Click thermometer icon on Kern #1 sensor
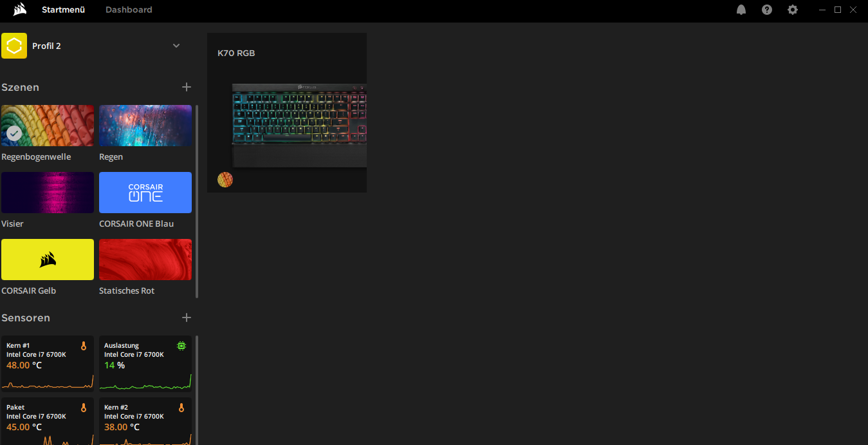The width and height of the screenshot is (868, 445). click(84, 346)
